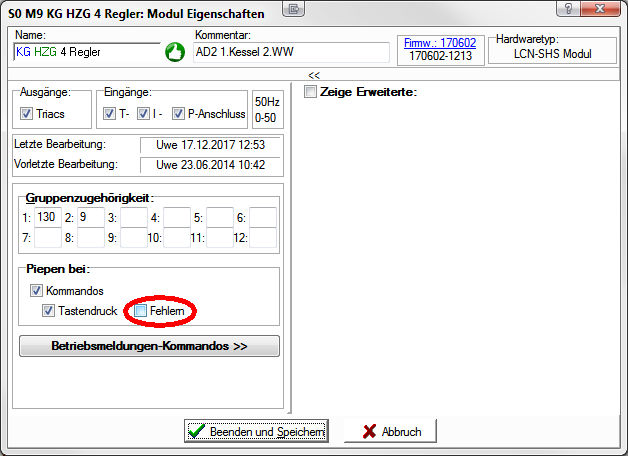Enable beeping on Fehlern

click(141, 311)
